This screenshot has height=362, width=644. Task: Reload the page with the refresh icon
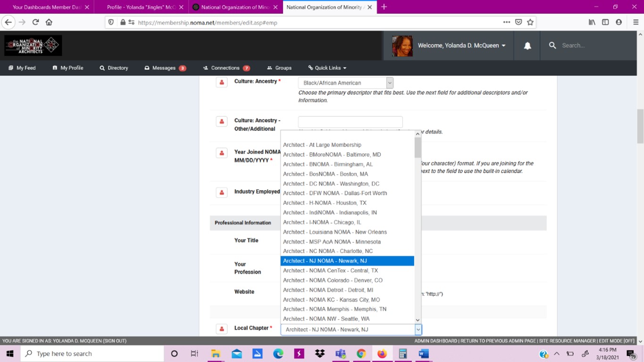[35, 22]
